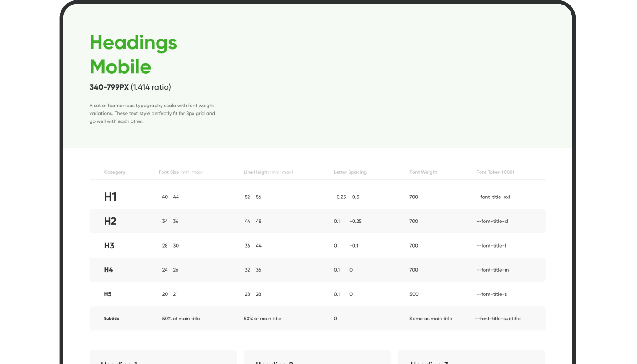
Task: Click the H2 category label
Action: [110, 221]
